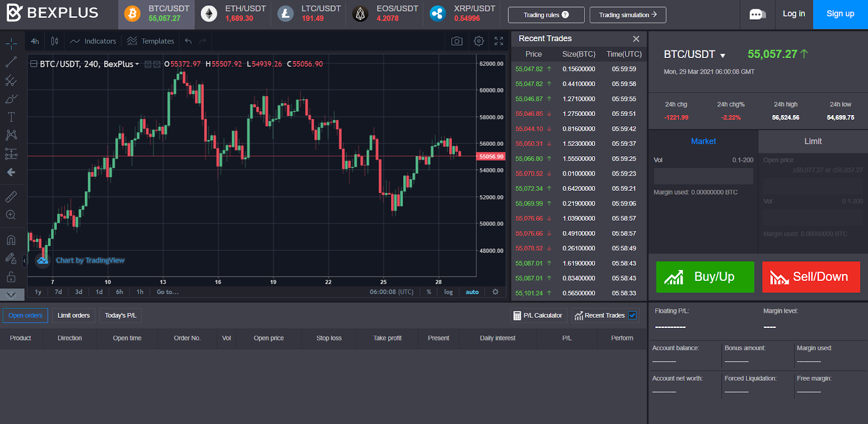Redo the chart action
868x424 pixels.
(x=203, y=41)
